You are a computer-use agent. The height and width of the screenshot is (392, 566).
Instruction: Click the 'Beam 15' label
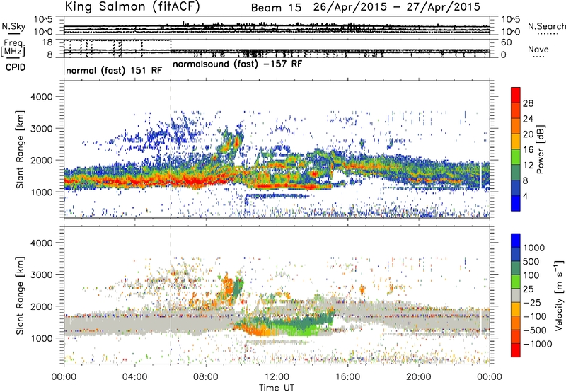coord(276,8)
